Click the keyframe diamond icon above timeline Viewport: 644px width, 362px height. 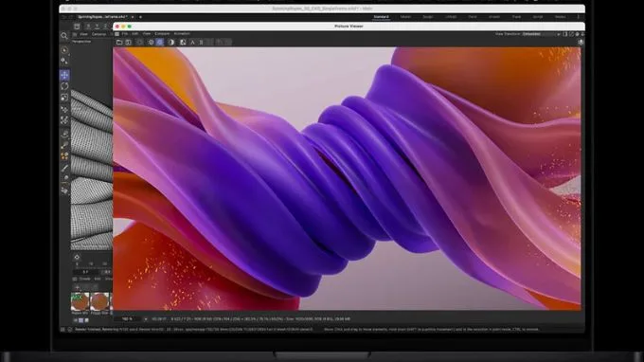tap(77, 257)
